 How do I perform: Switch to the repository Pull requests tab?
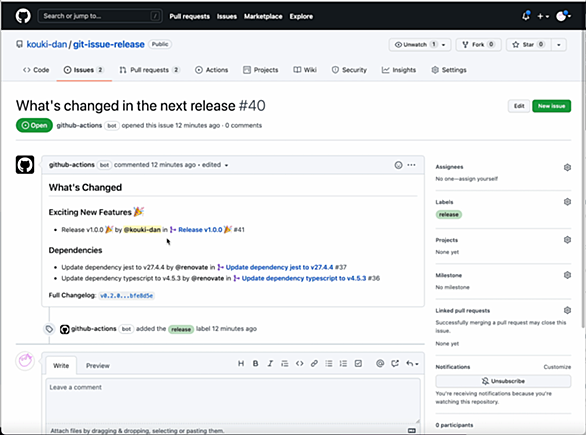tap(149, 70)
